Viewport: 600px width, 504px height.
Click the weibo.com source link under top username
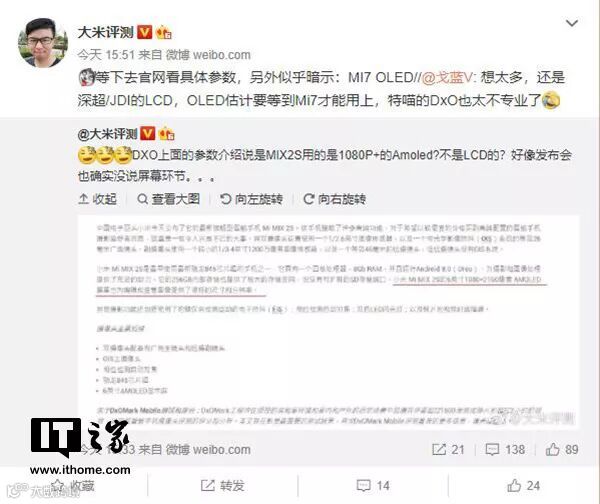coord(222,55)
